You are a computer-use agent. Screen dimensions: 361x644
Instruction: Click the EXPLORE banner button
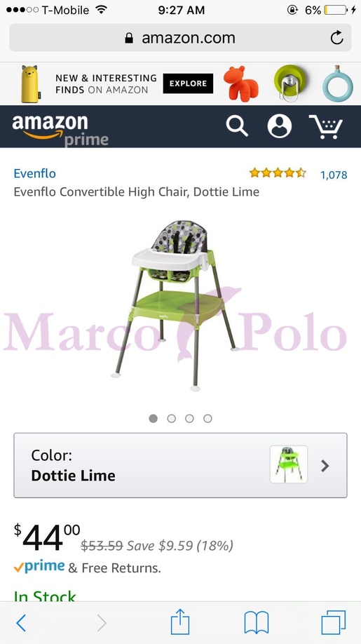(188, 83)
